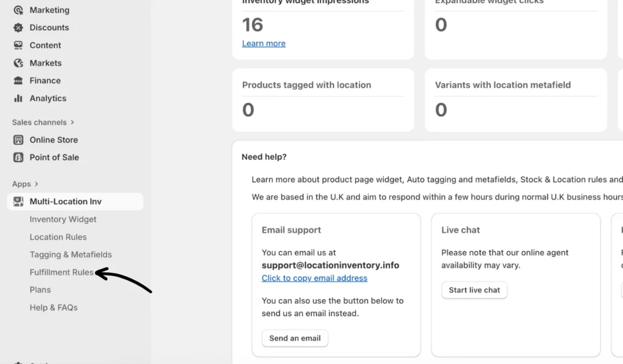Click the Finance bank icon
Screen dimensions: 623x364
click(x=18, y=81)
